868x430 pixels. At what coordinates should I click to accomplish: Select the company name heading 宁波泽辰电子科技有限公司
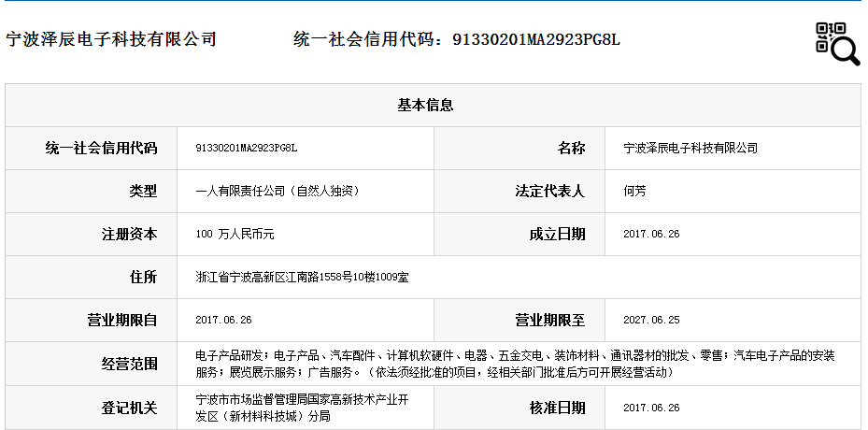110,39
